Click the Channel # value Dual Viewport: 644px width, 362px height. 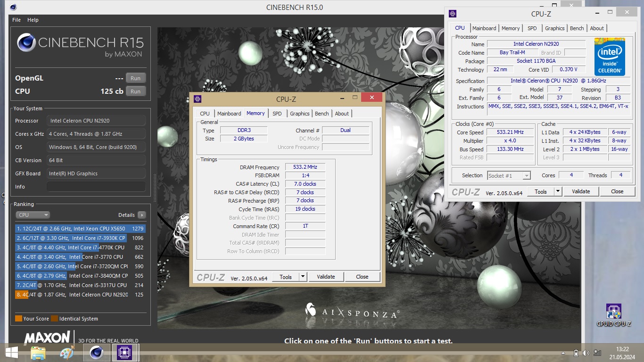click(x=346, y=130)
